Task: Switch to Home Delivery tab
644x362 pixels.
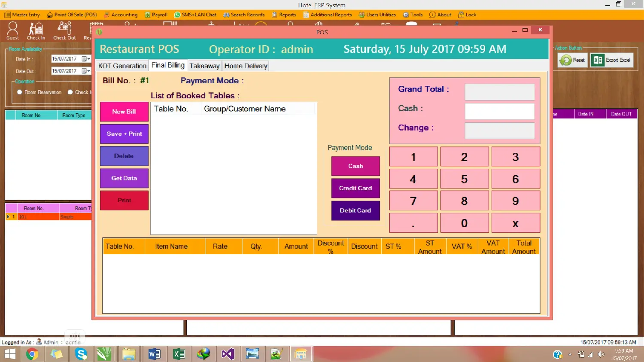Action: coord(246,66)
